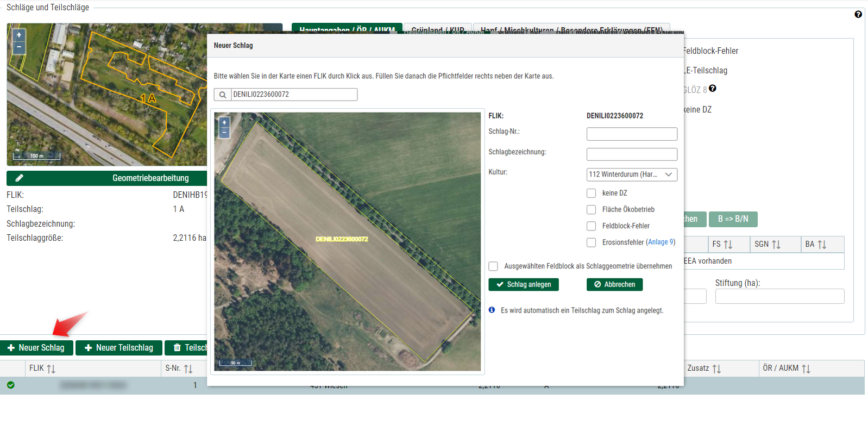This screenshot has width=868, height=424.
Task: Zoom out on the dialog map
Action: tap(224, 133)
